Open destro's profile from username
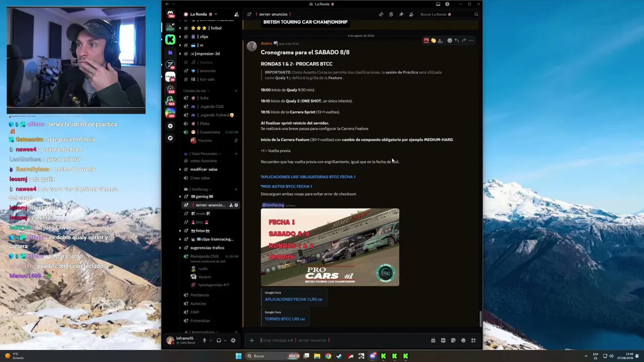This screenshot has width=644, height=362. (x=266, y=44)
